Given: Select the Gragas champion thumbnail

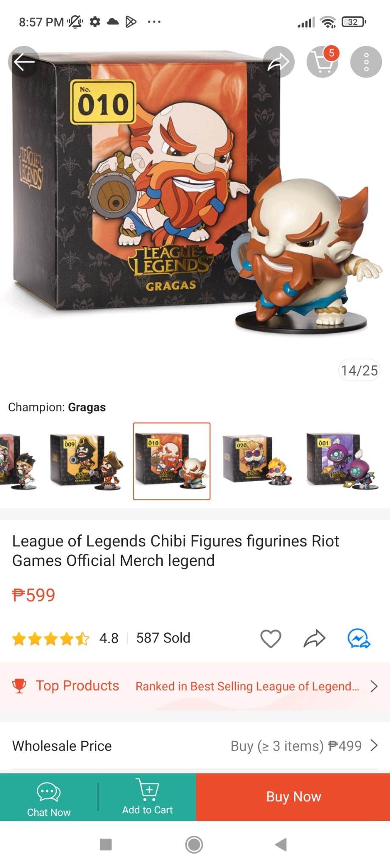Looking at the screenshot, I should 171,461.
